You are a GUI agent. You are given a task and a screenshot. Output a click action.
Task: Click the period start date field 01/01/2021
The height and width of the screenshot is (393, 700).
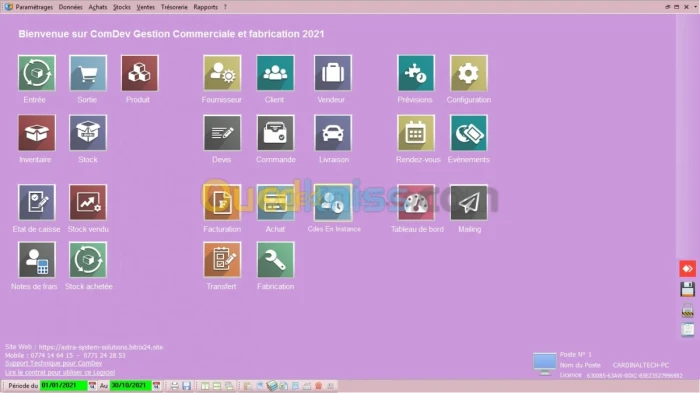[63, 385]
